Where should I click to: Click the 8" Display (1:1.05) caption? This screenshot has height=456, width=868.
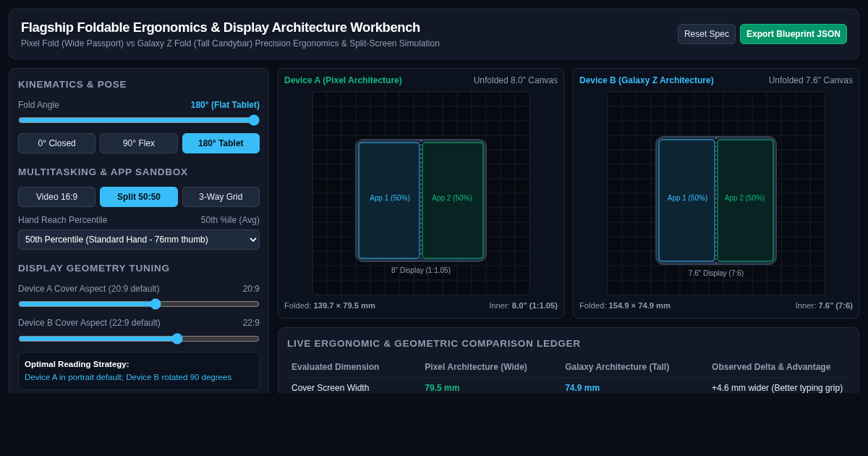[x=421, y=270]
